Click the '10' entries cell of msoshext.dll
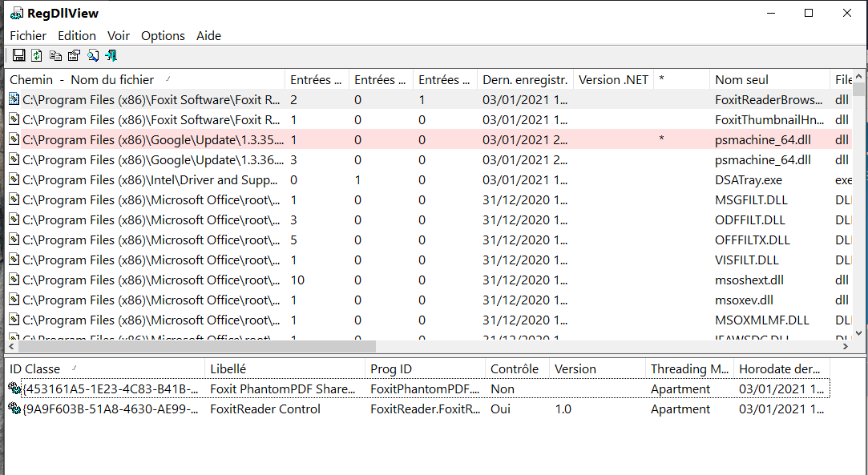The image size is (868, 475). pyautogui.click(x=297, y=280)
